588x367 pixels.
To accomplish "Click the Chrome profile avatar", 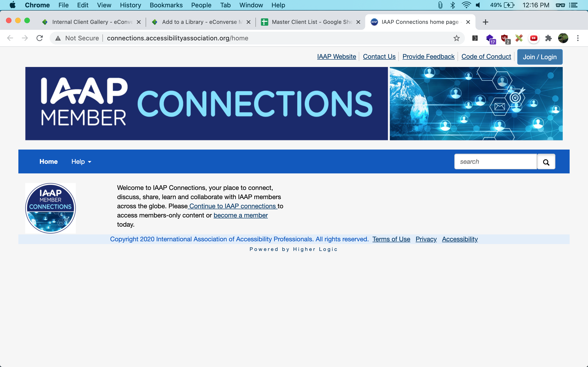I will coord(563,38).
